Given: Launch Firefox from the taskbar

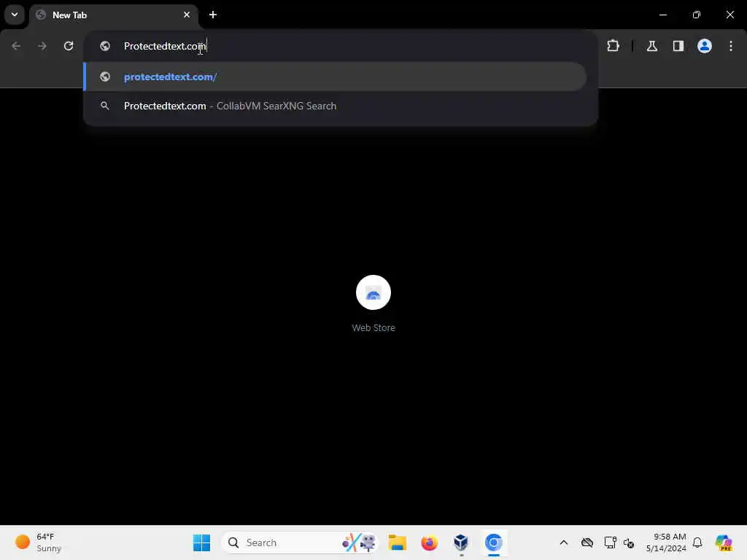Looking at the screenshot, I should pyautogui.click(x=429, y=542).
